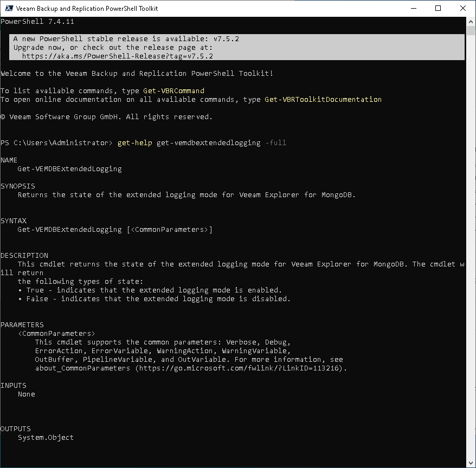Click the 'the following types of state:' line
Image resolution: width=476 pixels, height=468 pixels.
[80, 282]
